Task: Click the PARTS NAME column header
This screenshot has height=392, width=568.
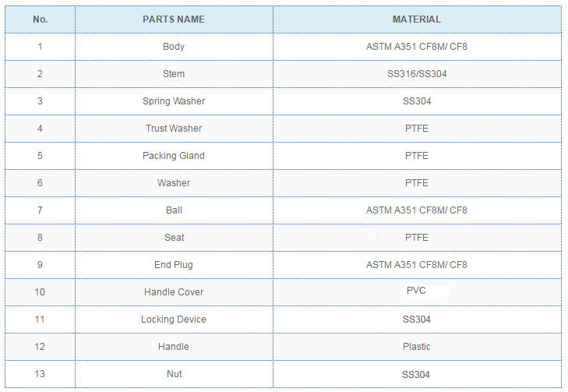Action: coord(174,19)
